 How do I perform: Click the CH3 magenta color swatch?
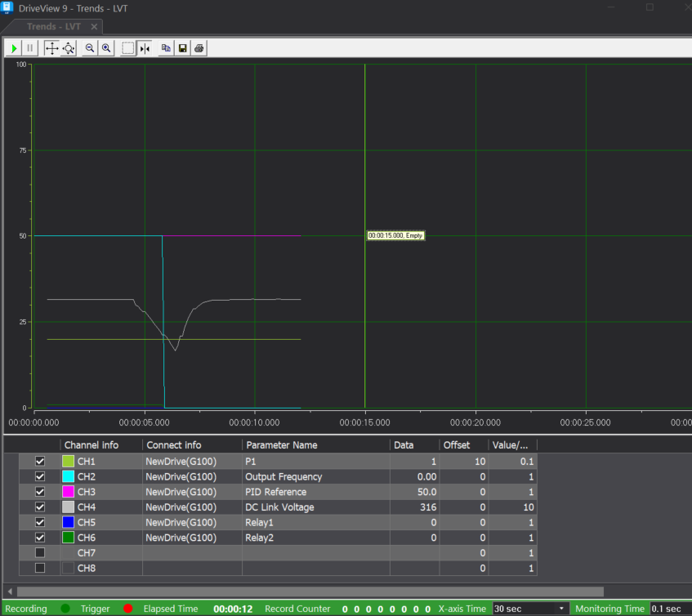[x=69, y=492]
